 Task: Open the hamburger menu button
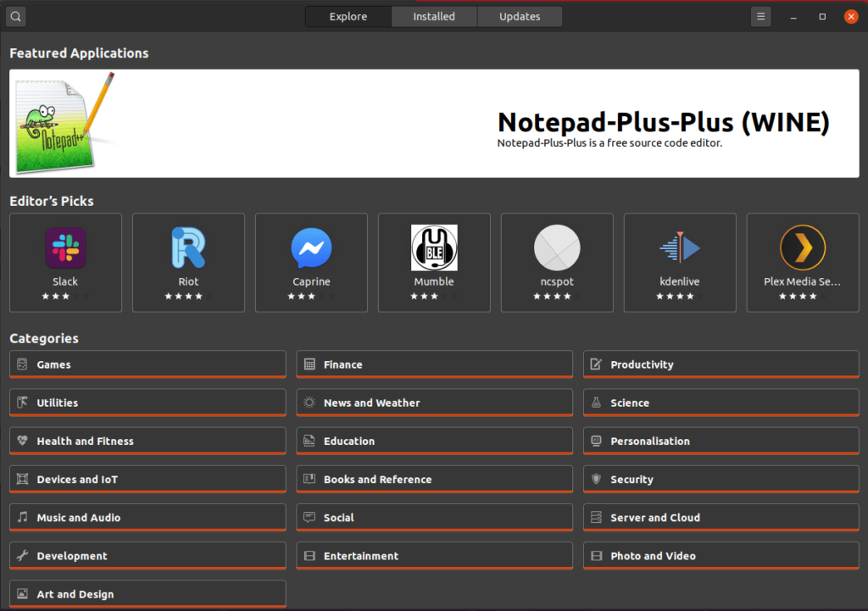[x=761, y=17]
